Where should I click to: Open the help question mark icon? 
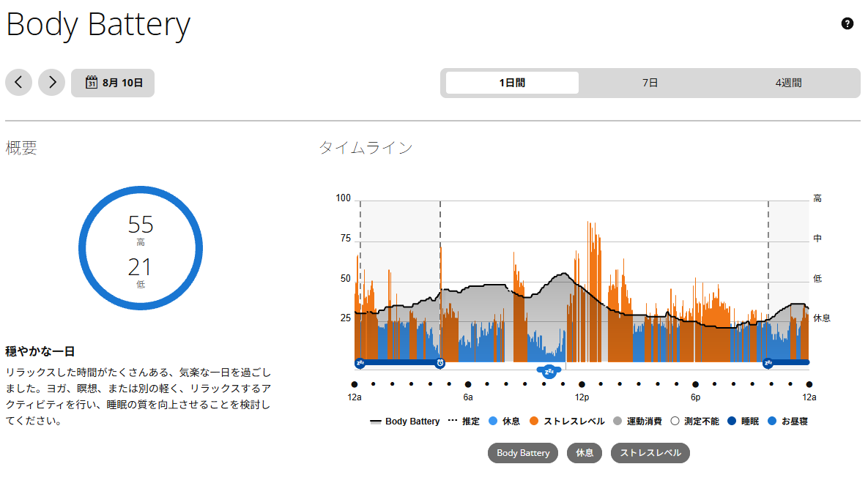coord(847,23)
